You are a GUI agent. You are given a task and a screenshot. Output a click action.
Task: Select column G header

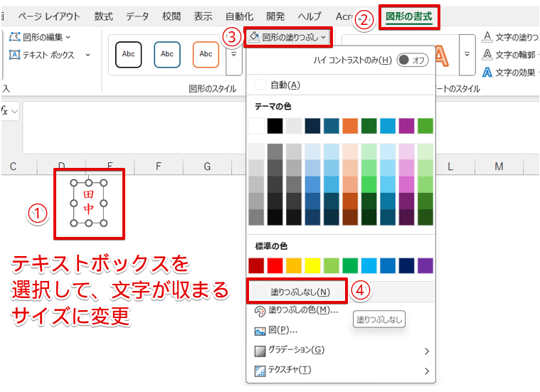(207, 166)
